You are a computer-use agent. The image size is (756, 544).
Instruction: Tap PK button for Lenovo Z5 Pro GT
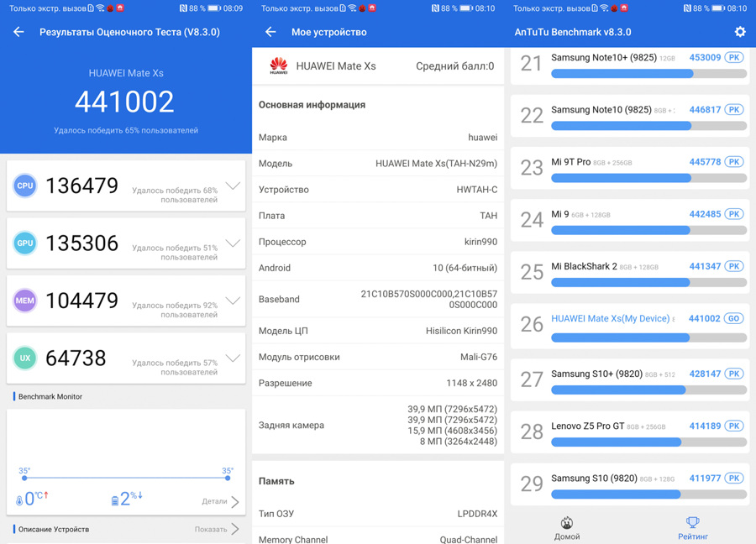734,426
